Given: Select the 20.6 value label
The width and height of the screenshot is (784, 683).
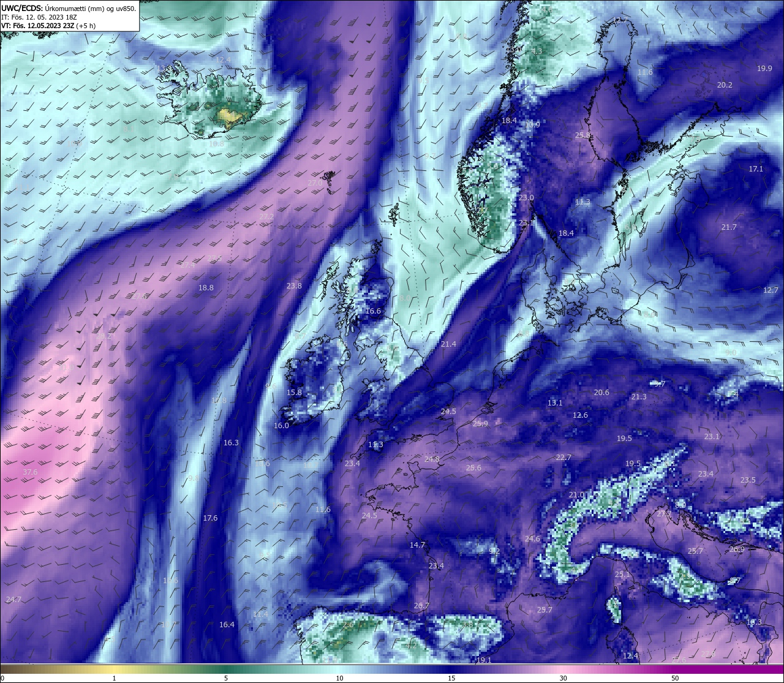Looking at the screenshot, I should click(x=601, y=392).
